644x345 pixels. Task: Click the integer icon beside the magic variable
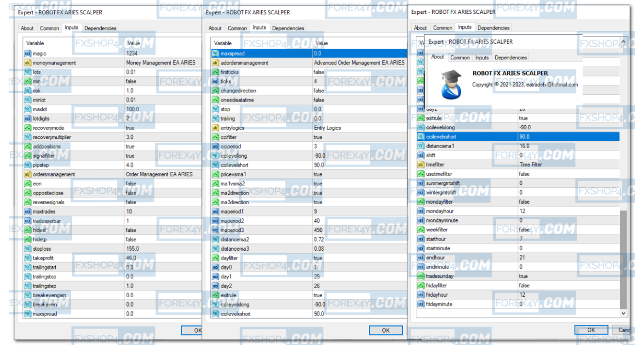coord(27,53)
